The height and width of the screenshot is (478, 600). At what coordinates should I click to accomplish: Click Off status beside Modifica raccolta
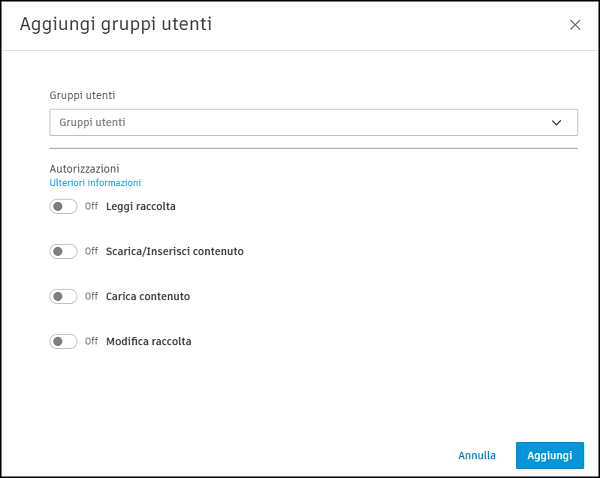pyautogui.click(x=91, y=341)
